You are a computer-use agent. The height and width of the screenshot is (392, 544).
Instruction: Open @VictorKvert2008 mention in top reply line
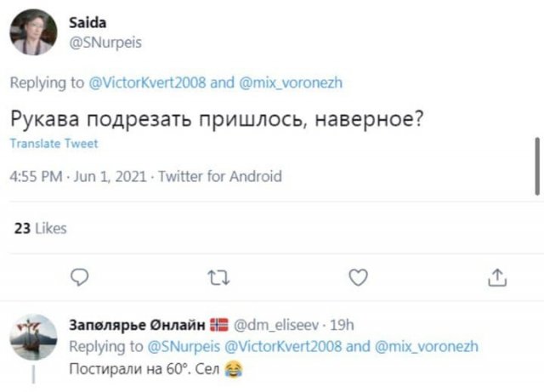(148, 82)
